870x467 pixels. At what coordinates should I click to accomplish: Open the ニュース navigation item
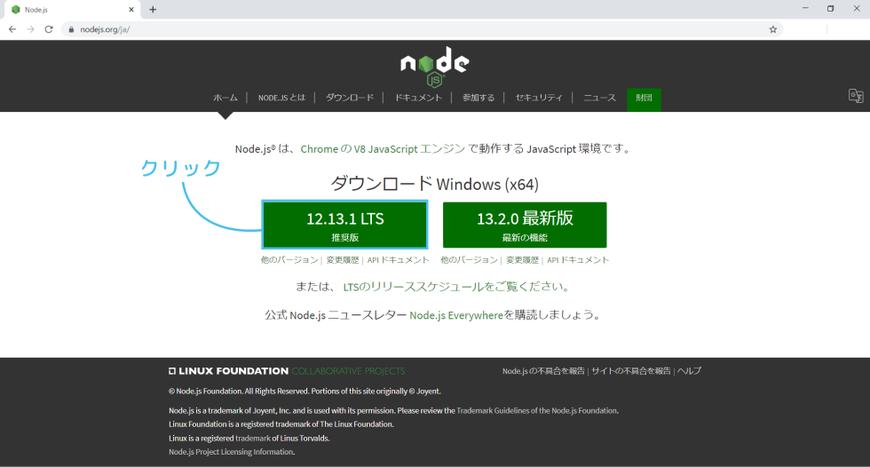click(x=599, y=98)
